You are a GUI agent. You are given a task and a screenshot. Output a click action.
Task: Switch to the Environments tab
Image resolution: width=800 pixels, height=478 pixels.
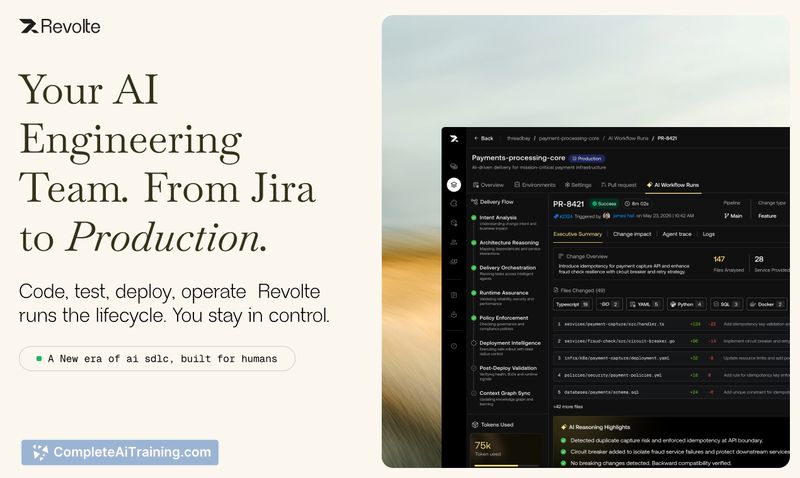[x=535, y=185]
